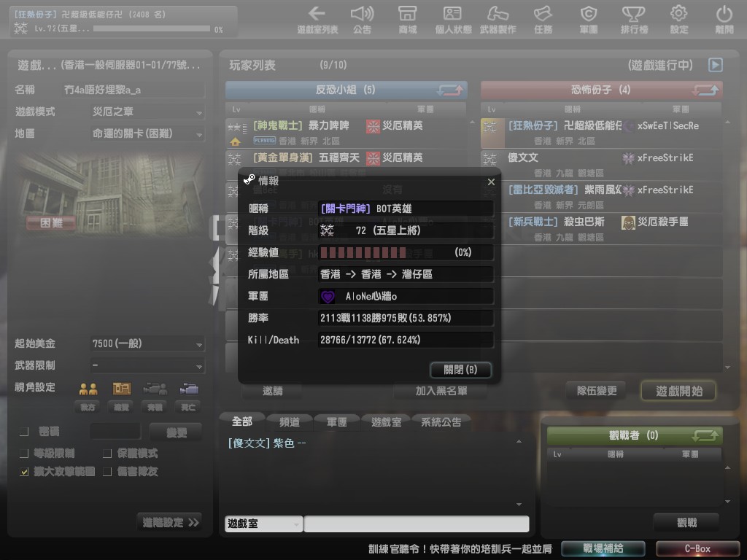Click the play icon beside 遊戲進行中
The height and width of the screenshot is (560, 747).
pyautogui.click(x=716, y=65)
